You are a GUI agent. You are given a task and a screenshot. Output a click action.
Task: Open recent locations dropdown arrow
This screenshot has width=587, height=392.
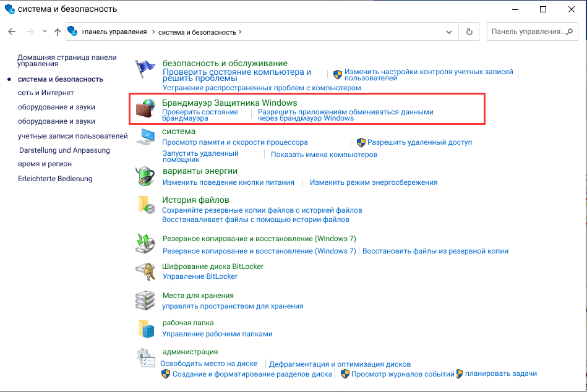(45, 32)
